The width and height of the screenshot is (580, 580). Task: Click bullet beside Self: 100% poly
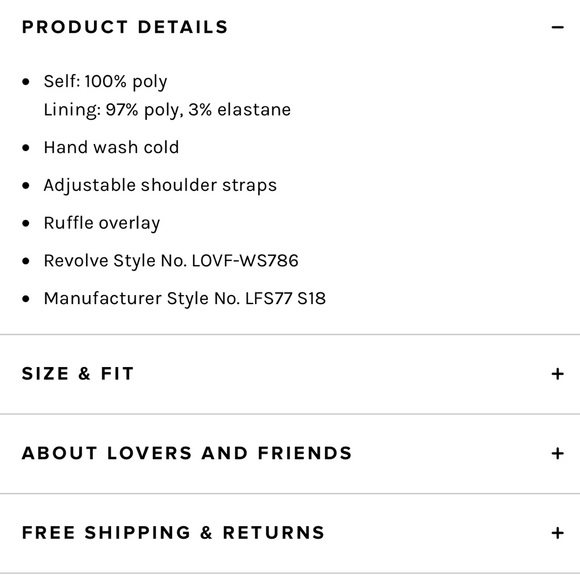tap(26, 82)
